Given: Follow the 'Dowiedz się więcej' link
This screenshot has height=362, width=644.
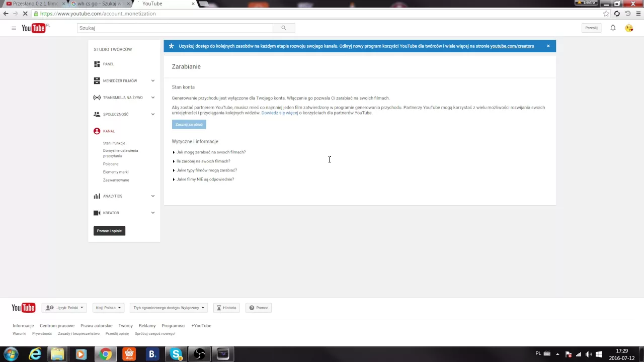Looking at the screenshot, I should [280, 113].
